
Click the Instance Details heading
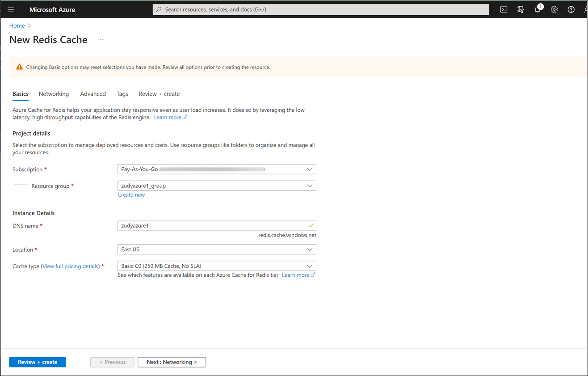(34, 213)
